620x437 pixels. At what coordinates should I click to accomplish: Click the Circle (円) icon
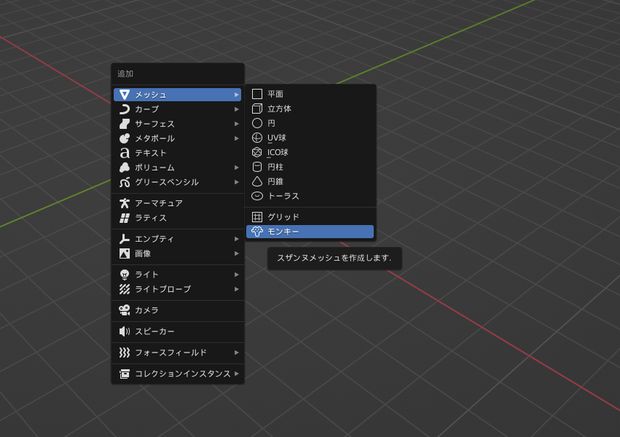(257, 123)
